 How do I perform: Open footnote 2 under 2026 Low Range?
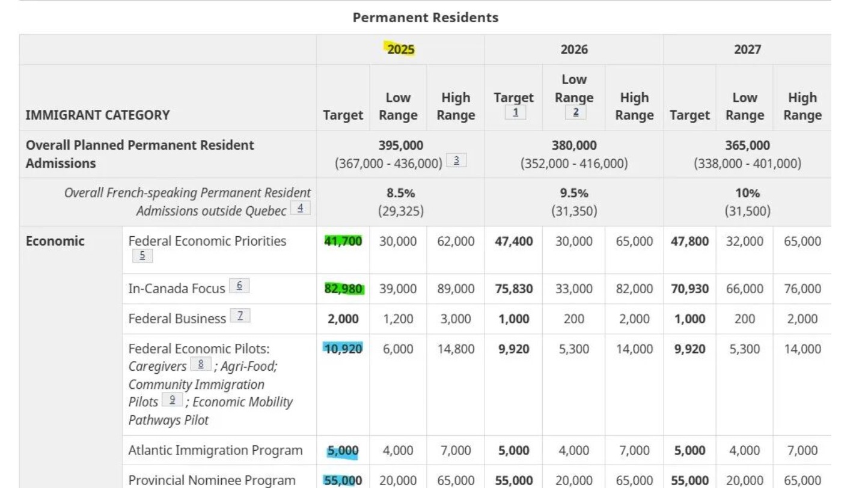click(x=575, y=112)
